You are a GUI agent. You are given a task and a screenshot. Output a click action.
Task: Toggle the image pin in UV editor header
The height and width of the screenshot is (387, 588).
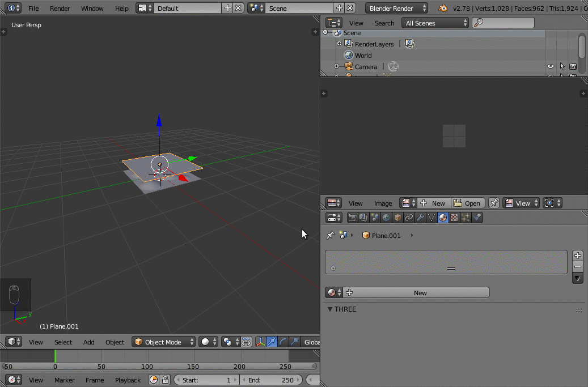point(493,203)
